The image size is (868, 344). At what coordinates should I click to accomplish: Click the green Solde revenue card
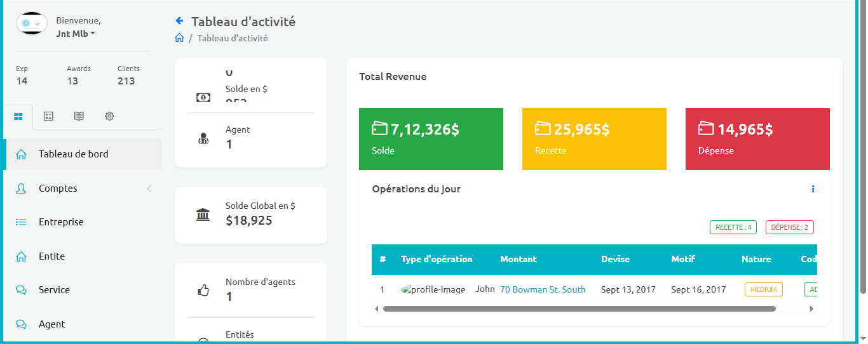(x=431, y=139)
